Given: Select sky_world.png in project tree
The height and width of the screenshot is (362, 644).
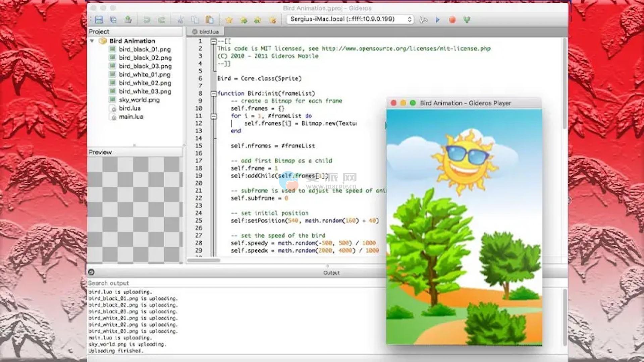Looking at the screenshot, I should pyautogui.click(x=139, y=100).
